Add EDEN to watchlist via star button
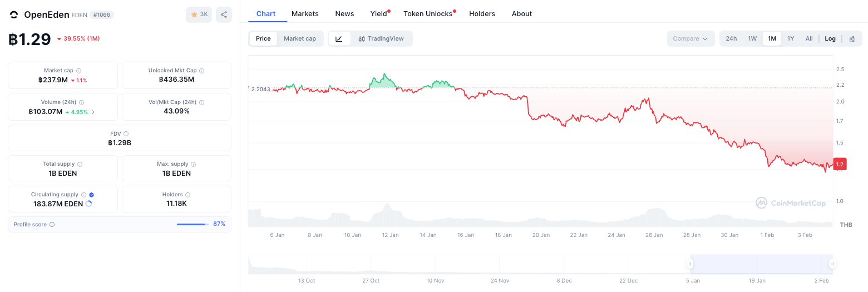 (199, 14)
